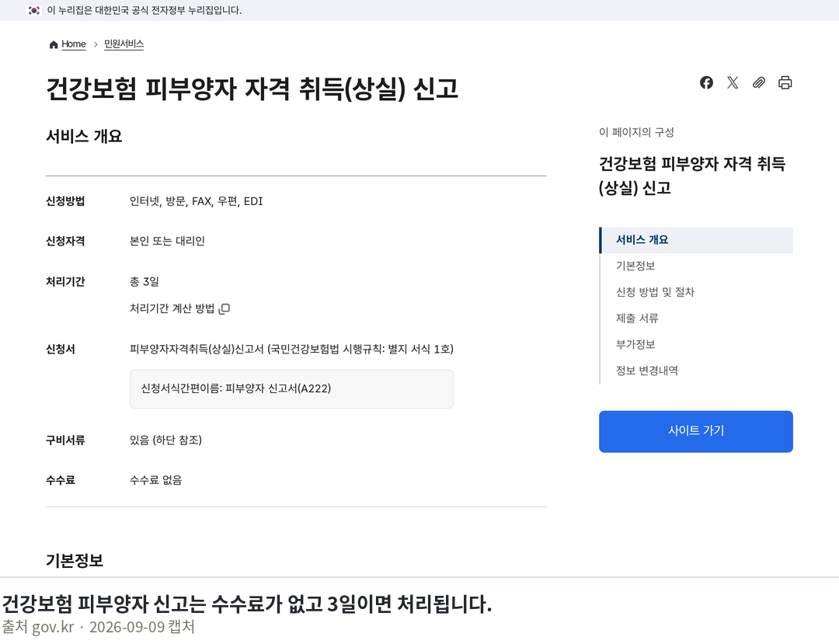Viewport: 839px width, 644px height.
Task: Click the 서비스 개요 section heading
Action: click(x=84, y=137)
